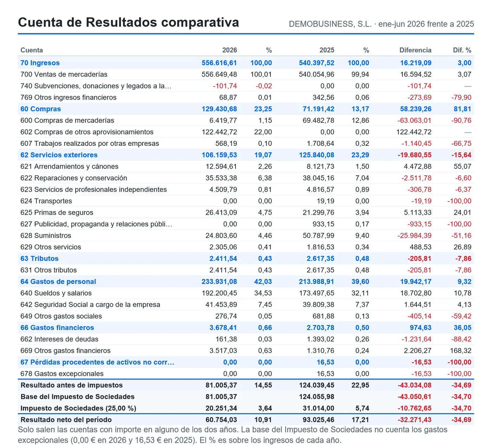492x448 pixels.
Task: Click the '2025' column header
Action: coord(327,50)
